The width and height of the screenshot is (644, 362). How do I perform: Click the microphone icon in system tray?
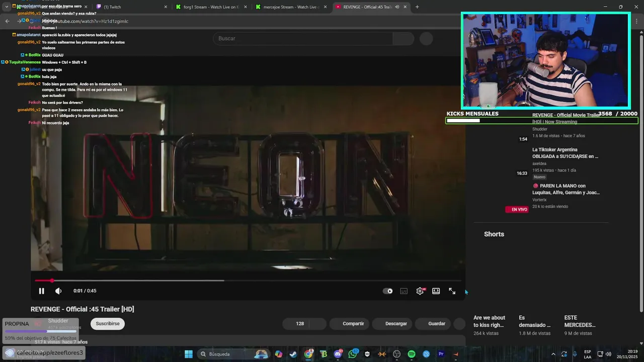pyautogui.click(x=575, y=354)
